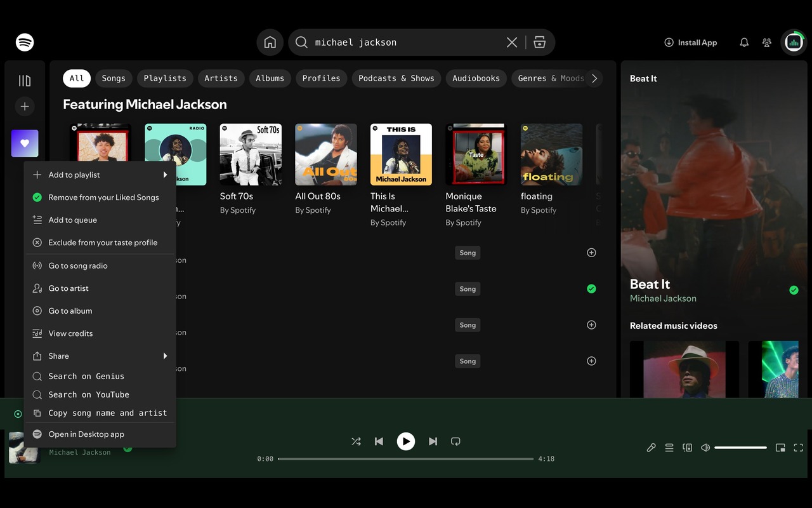Choose Search on Genius
This screenshot has height=508, width=812.
(x=100, y=377)
